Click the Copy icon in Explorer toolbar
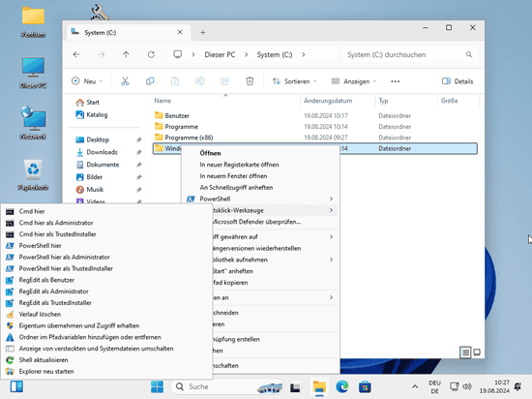The height and width of the screenshot is (399, 532). [x=150, y=81]
